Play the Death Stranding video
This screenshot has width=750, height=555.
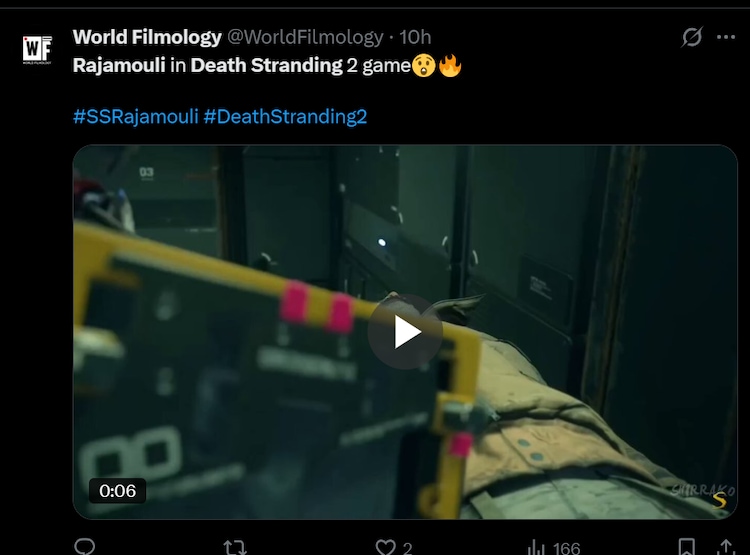tap(405, 332)
